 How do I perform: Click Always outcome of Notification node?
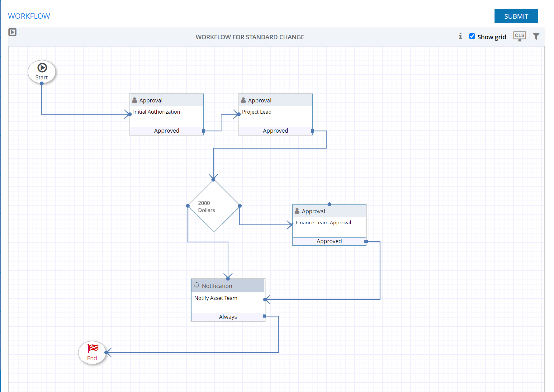tap(228, 317)
